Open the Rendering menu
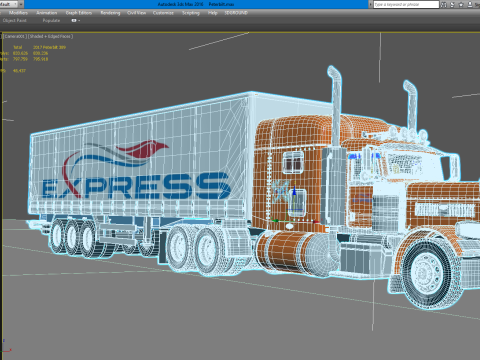 tap(110, 13)
